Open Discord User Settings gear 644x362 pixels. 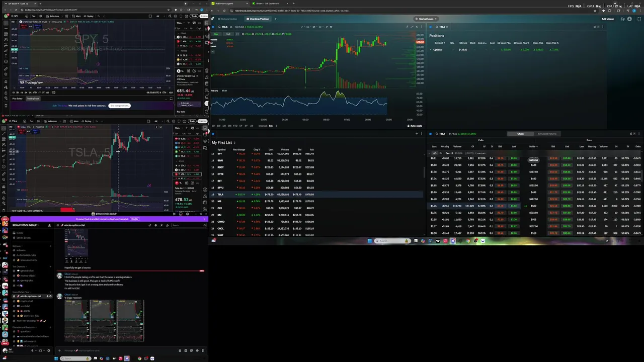tap(49, 350)
